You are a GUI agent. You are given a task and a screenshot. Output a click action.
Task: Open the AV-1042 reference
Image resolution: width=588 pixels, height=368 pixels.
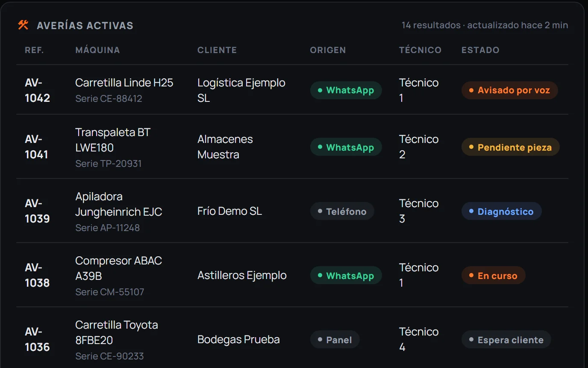pos(38,90)
